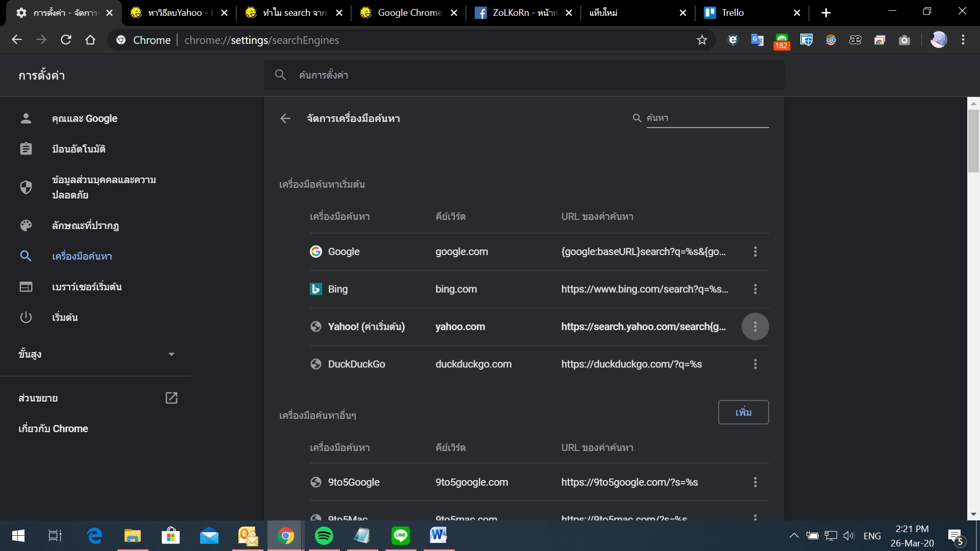Select the bing.com keyword
The image size is (980, 551).
tap(456, 289)
